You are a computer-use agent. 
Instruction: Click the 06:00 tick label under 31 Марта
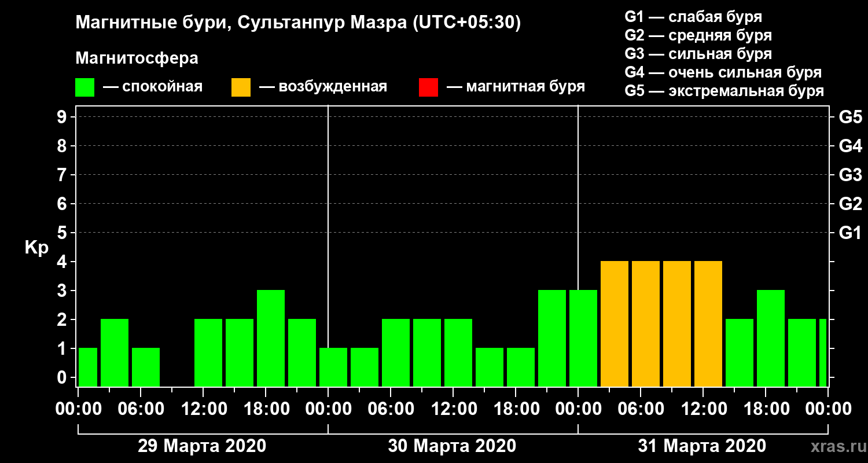pyautogui.click(x=641, y=409)
